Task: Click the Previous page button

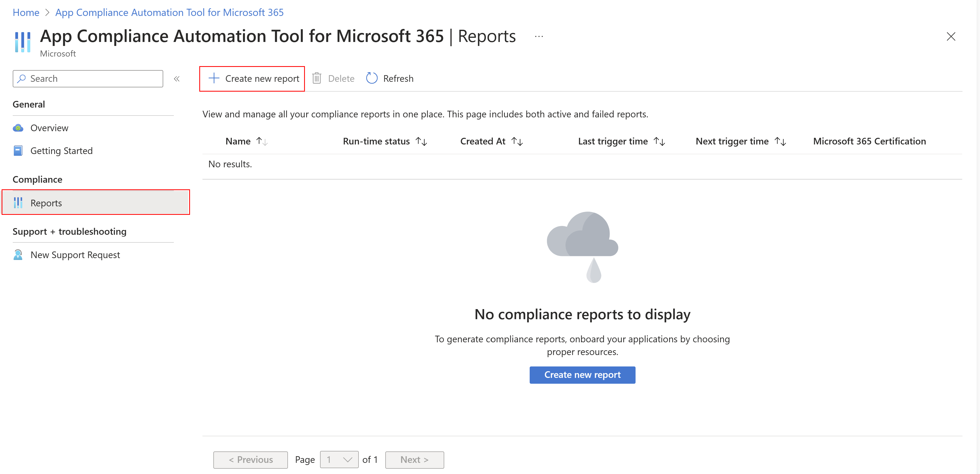Action: pyautogui.click(x=250, y=460)
